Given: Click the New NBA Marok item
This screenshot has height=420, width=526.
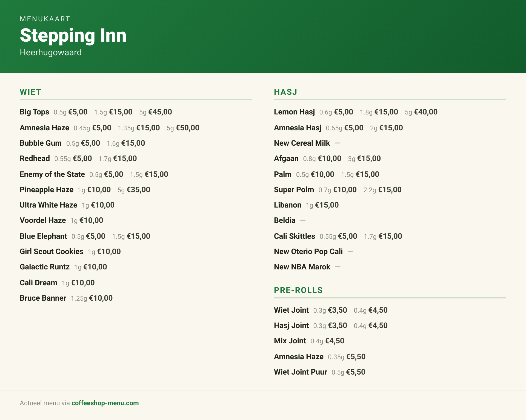Looking at the screenshot, I should [302, 267].
